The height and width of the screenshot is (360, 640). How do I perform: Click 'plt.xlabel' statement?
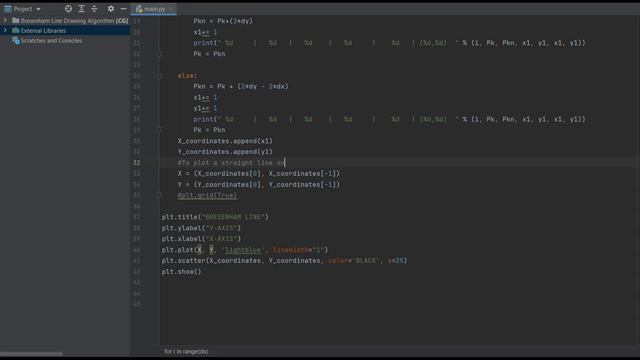(201, 239)
